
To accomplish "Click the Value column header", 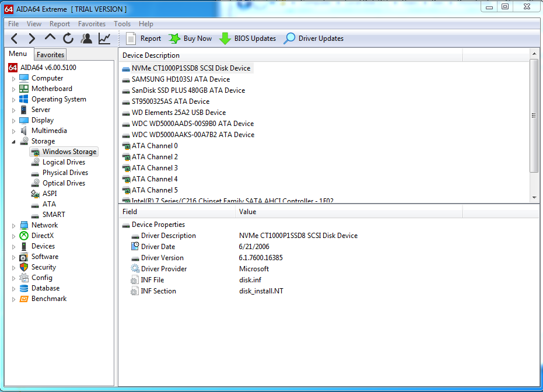I will coord(349,212).
